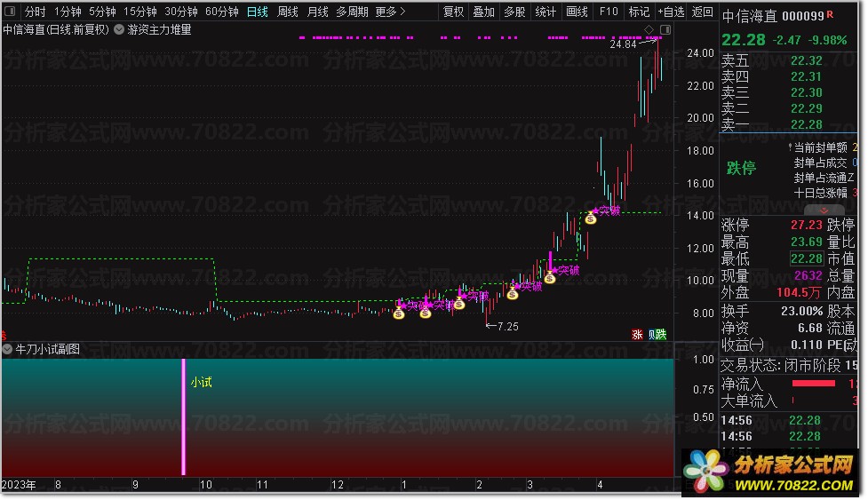Screen dimensions: 868x500
Task: Switch to 30分钟 period
Action: (181, 12)
